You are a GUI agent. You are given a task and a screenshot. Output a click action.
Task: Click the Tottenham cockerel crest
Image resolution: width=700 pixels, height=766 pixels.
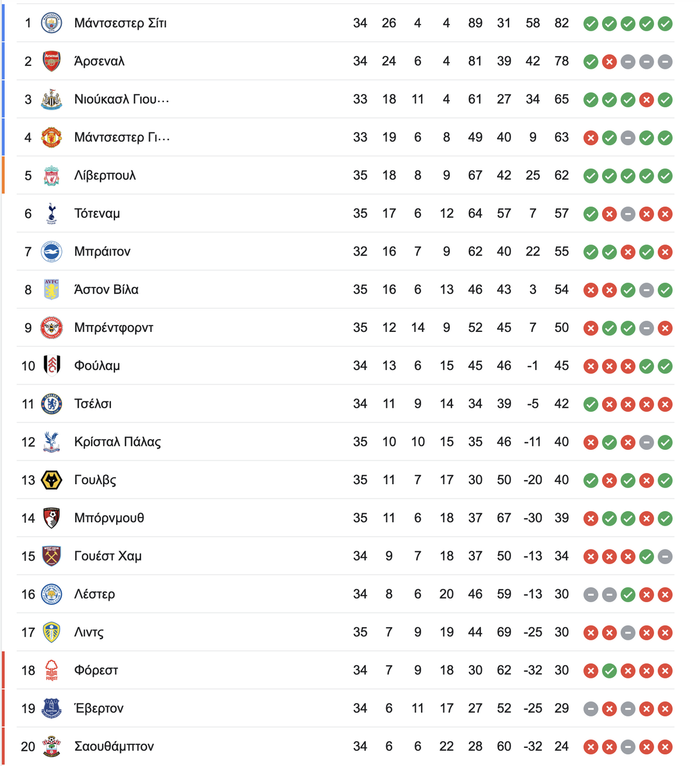tap(51, 214)
